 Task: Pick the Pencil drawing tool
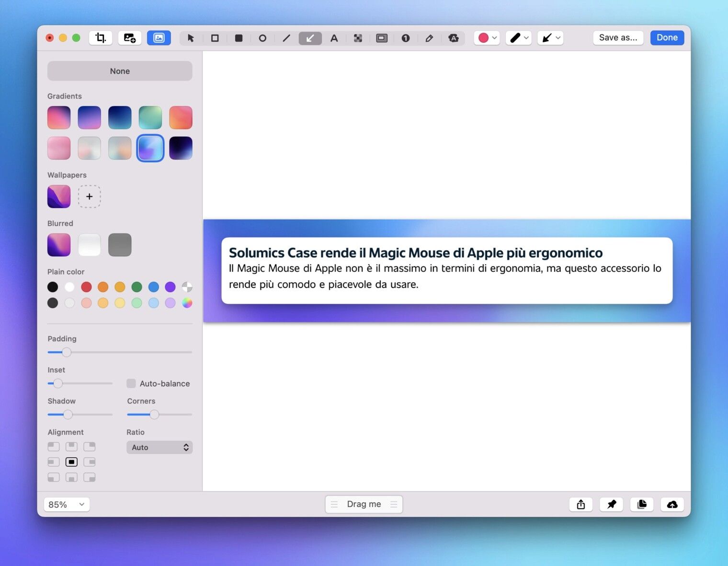click(430, 38)
